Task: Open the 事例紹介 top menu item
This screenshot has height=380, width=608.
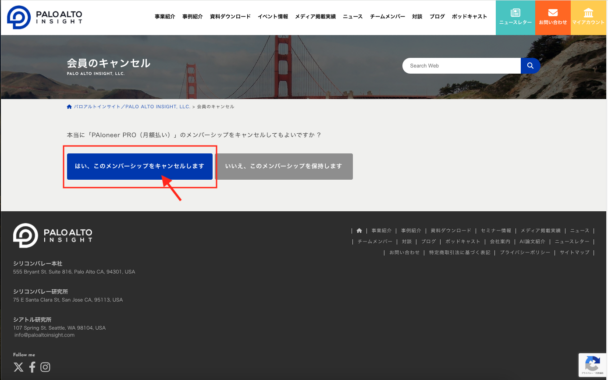Action: point(193,17)
